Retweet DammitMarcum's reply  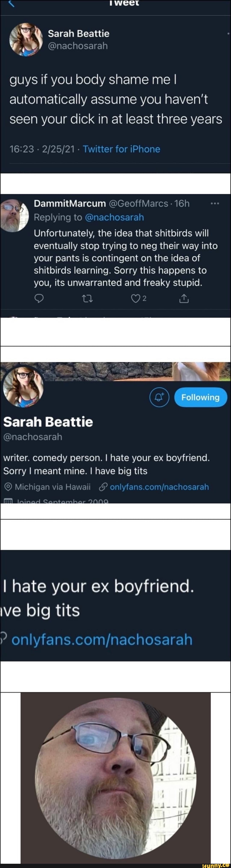[x=88, y=298]
